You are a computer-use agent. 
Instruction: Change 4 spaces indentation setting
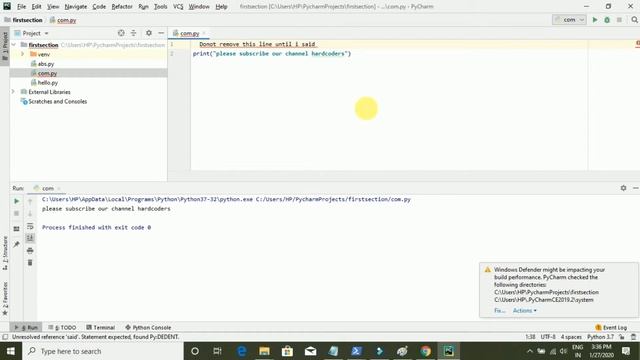coord(571,337)
